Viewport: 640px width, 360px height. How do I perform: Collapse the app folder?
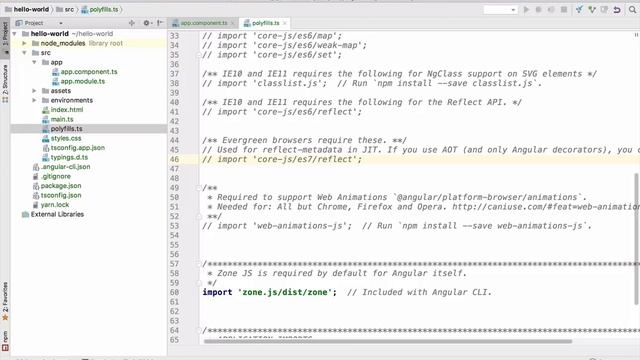[x=35, y=62]
